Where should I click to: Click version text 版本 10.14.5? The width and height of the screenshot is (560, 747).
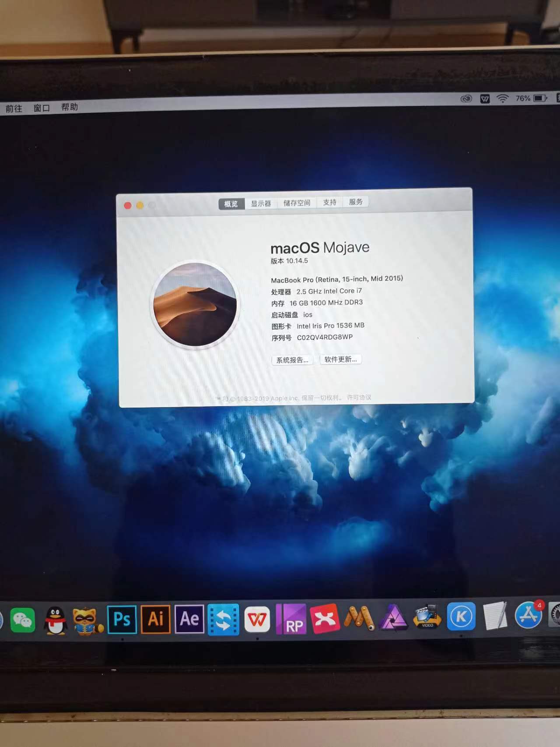pos(289,261)
